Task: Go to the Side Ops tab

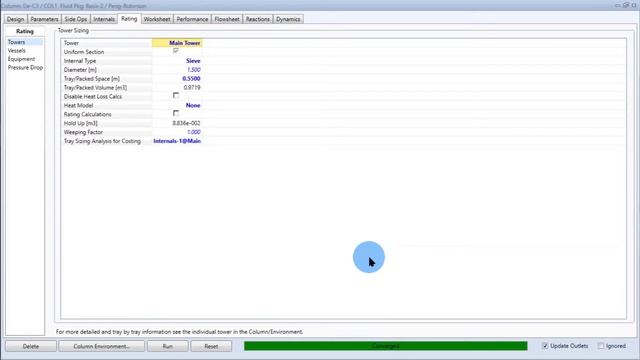Action: [x=76, y=19]
